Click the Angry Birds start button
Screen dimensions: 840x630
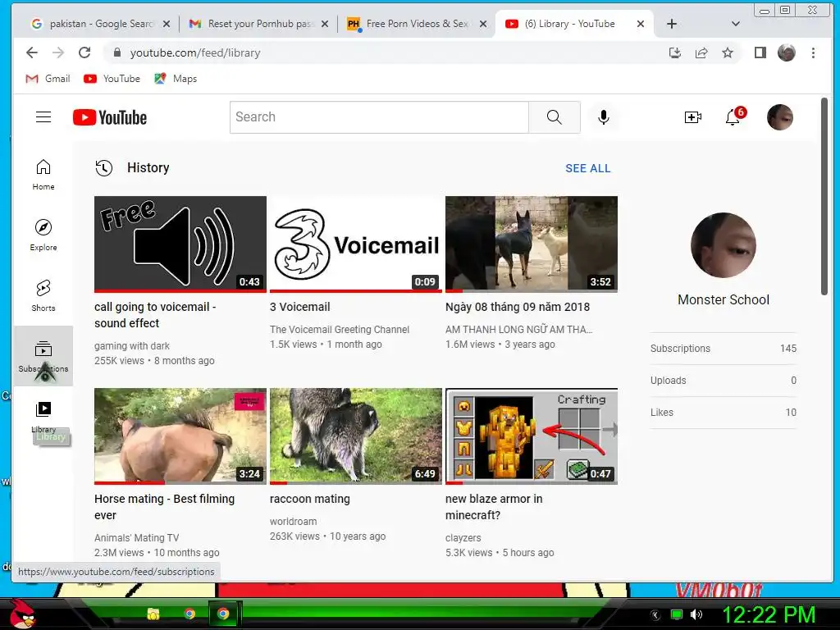point(22,613)
